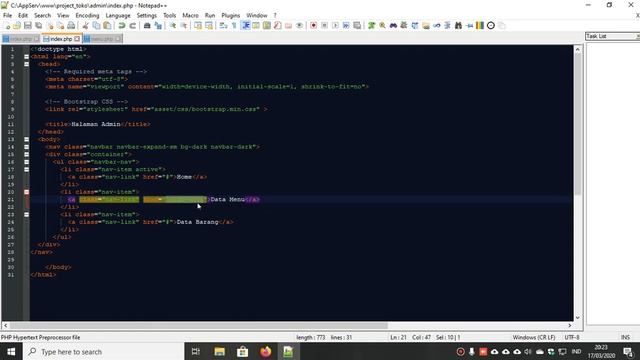
Task: Click the Save All toolbar icon
Action: tap(39, 26)
